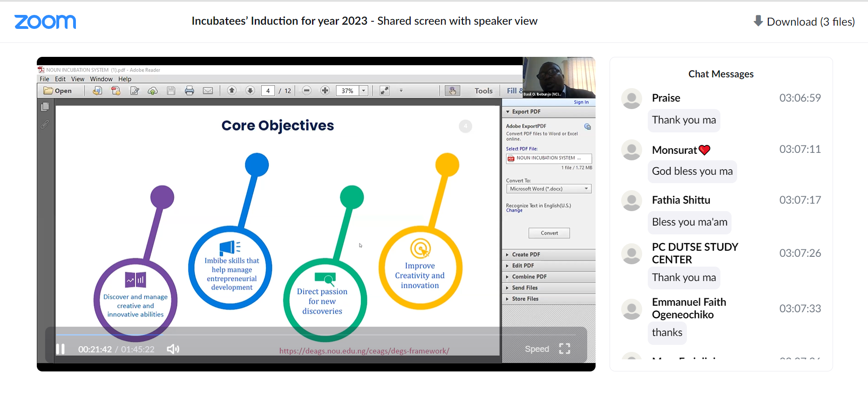Zoom out with minus icon
Viewport: 868px width, 398px height.
pyautogui.click(x=306, y=90)
